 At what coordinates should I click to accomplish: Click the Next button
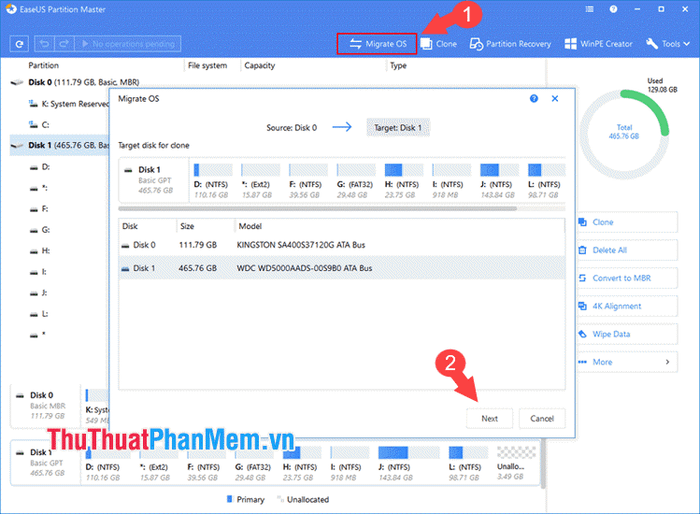tap(490, 418)
